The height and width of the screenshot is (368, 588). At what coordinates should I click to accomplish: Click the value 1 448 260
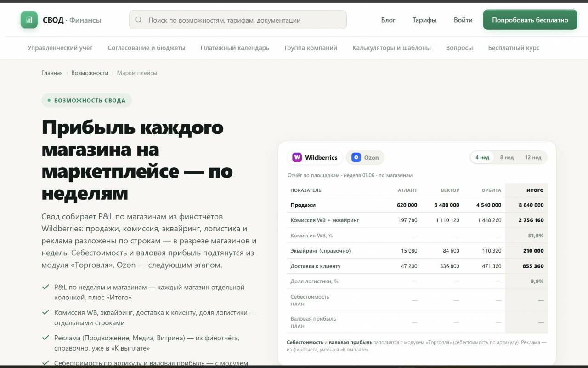[490, 220]
